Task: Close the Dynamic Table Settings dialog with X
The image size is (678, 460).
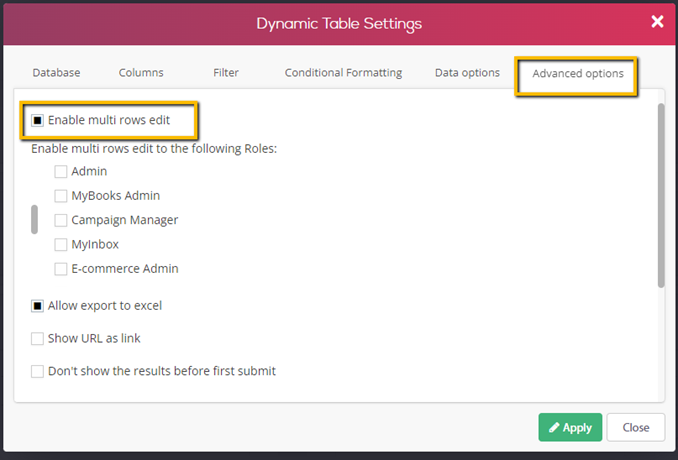Action: coord(657,21)
